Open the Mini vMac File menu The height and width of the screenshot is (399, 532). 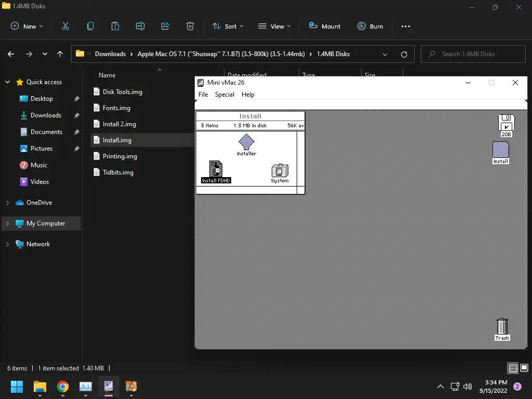[x=203, y=95]
